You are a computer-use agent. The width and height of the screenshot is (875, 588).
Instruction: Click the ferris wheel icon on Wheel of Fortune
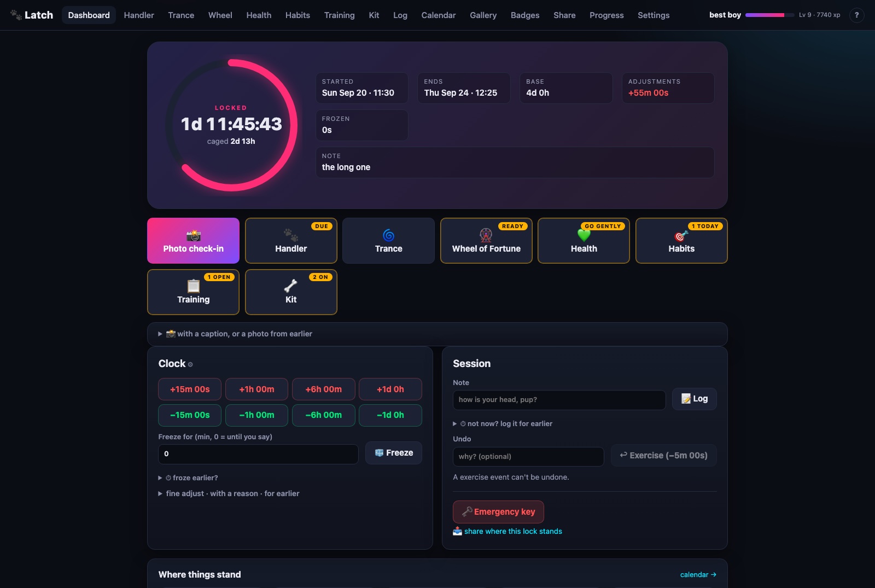(x=486, y=235)
